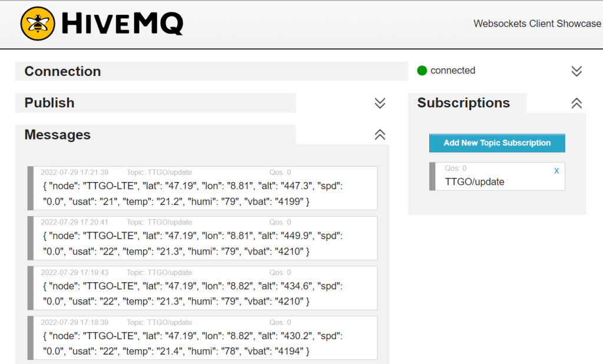This screenshot has height=364, width=603.
Task: Remove the TTGO/update subscription with x
Action: click(556, 171)
